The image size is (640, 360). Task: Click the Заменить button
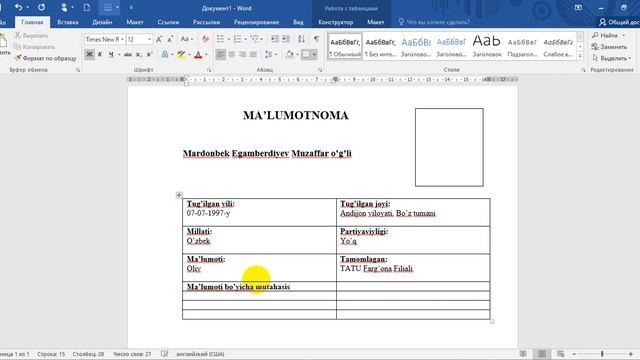(x=609, y=47)
